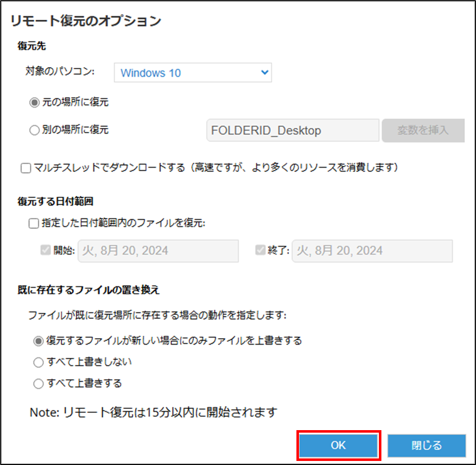Check 指定した日付範囲内のファイルを復元 checkbox

point(34,223)
